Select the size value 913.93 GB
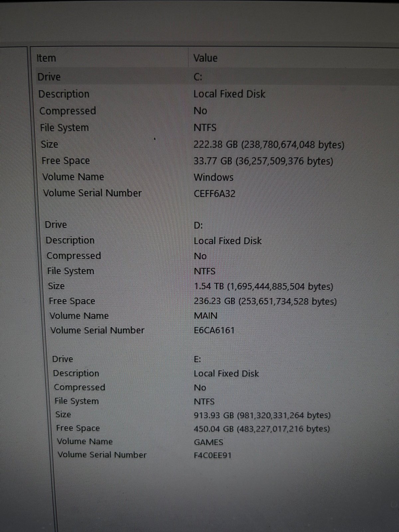Screen dimensions: 399x532 click(x=262, y=415)
